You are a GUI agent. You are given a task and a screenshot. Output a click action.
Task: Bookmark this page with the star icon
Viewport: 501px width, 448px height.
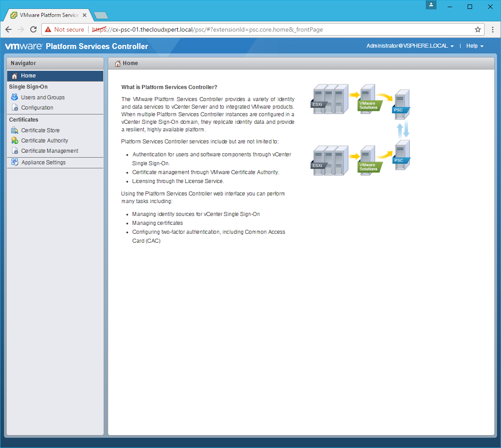[478, 30]
